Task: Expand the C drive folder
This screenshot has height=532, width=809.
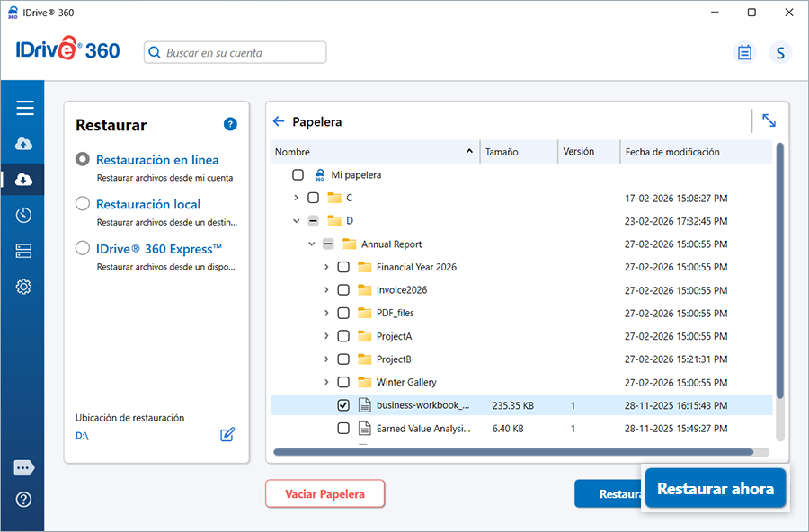Action: (296, 198)
